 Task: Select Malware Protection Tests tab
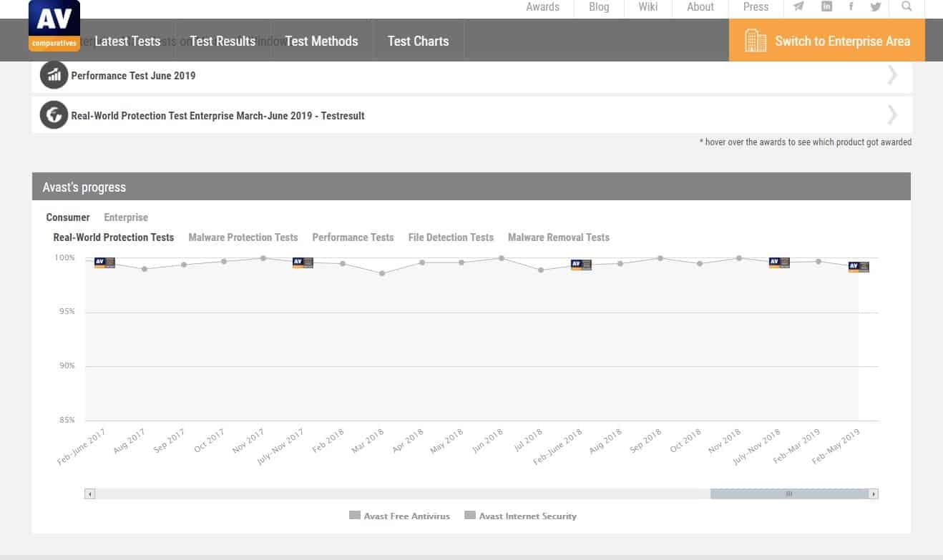click(243, 237)
